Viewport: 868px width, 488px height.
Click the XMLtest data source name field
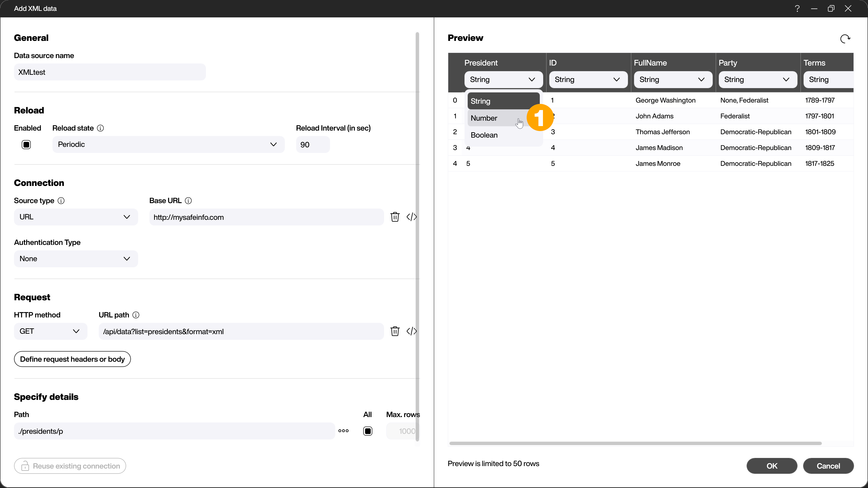109,72
